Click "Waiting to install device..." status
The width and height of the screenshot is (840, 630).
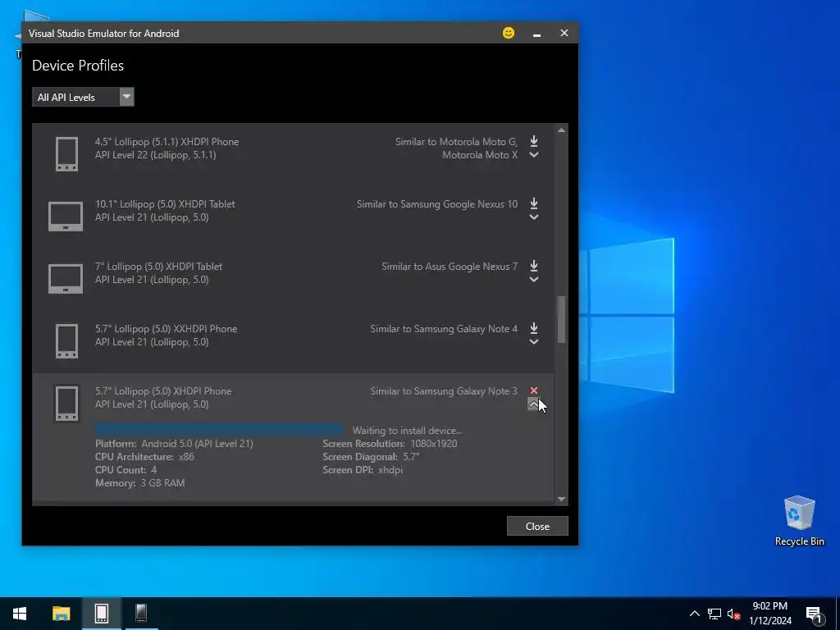[407, 430]
